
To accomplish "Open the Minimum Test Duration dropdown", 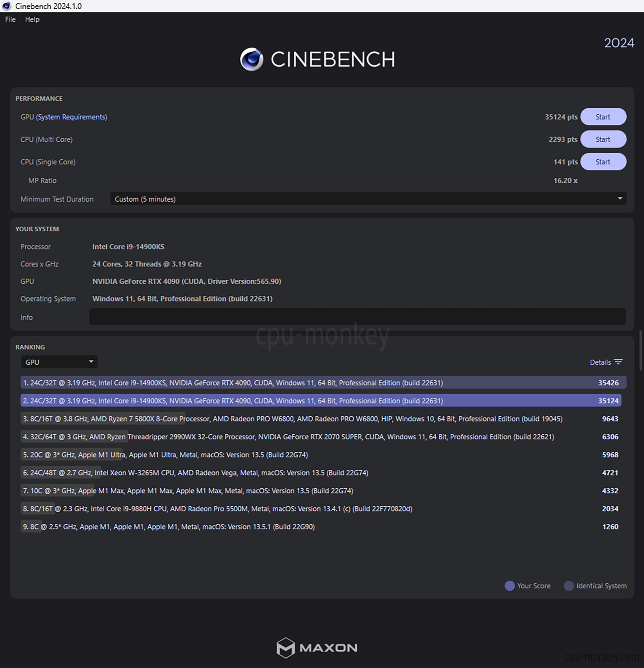I will point(368,199).
